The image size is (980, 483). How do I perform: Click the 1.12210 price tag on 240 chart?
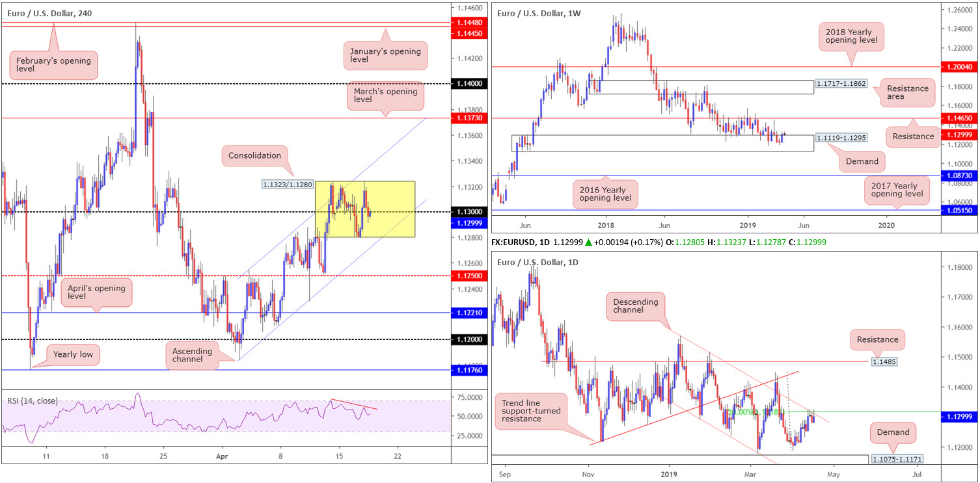tap(469, 313)
